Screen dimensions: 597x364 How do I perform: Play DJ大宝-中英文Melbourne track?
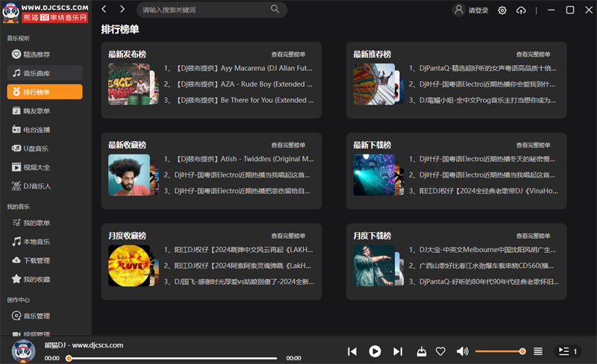tap(482, 250)
